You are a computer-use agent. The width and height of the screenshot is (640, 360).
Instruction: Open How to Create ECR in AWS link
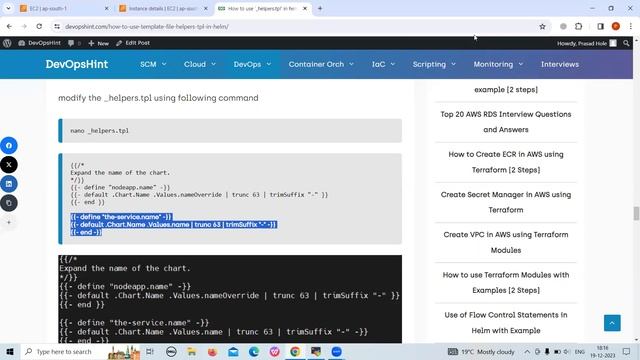(x=506, y=162)
